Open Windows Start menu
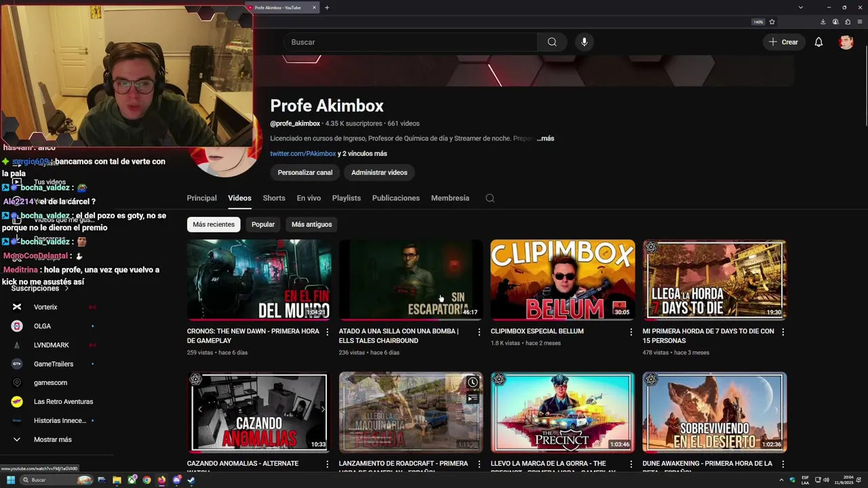This screenshot has height=488, width=868. coord(11,480)
